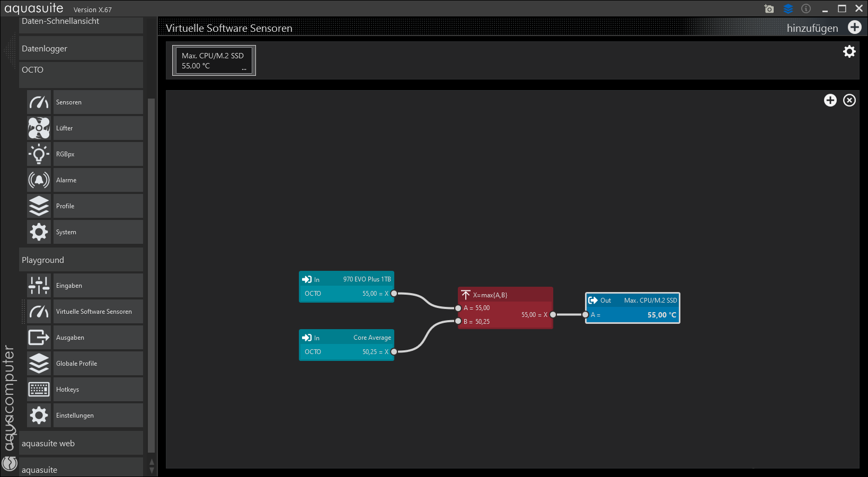
Task: Open the Sensoren gauge icon
Action: (x=39, y=102)
